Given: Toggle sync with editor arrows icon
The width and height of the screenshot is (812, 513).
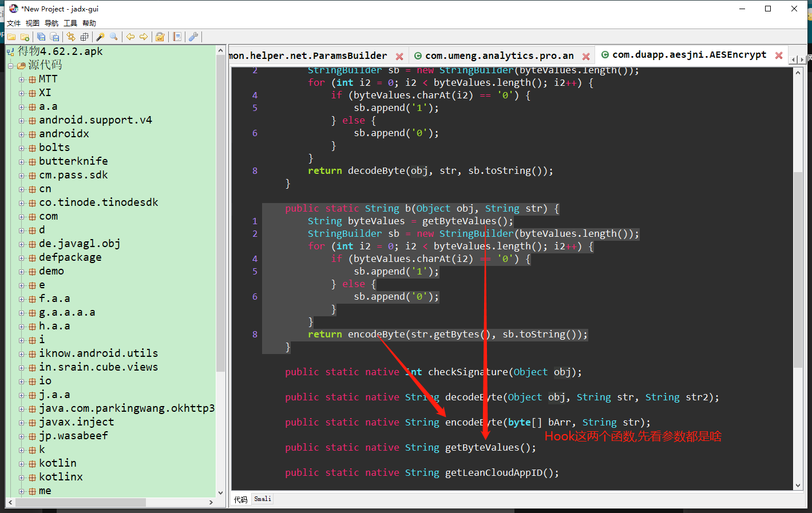Looking at the screenshot, I should coord(71,37).
